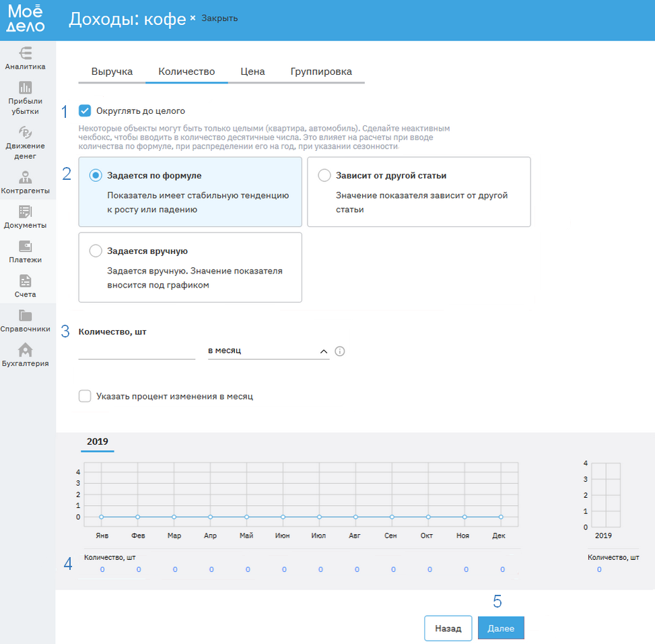
Task: Switch to the Группировка tab
Action: point(321,71)
